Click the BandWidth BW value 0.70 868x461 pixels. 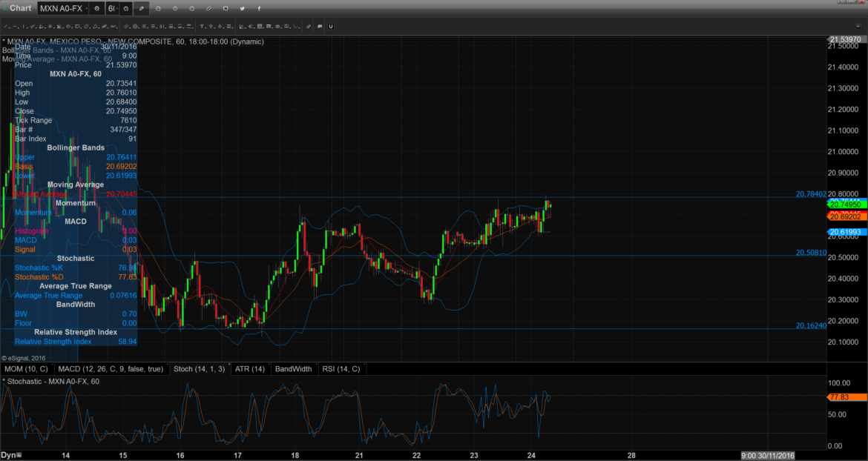pyautogui.click(x=129, y=314)
